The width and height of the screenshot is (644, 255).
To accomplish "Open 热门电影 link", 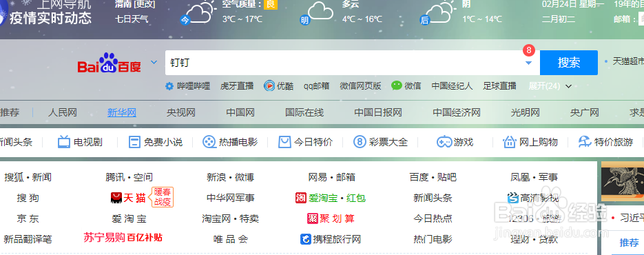I will pos(433,239).
